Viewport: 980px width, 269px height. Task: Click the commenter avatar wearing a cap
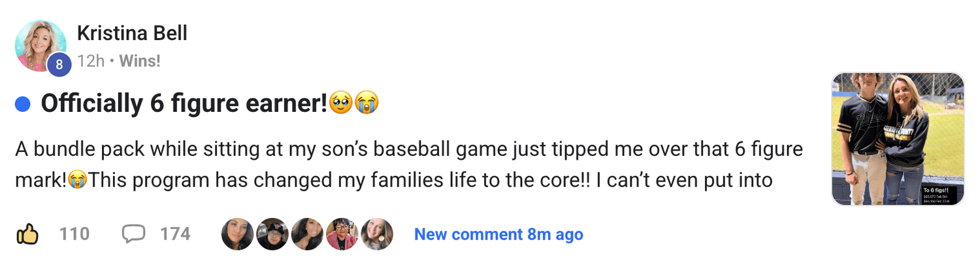272,234
